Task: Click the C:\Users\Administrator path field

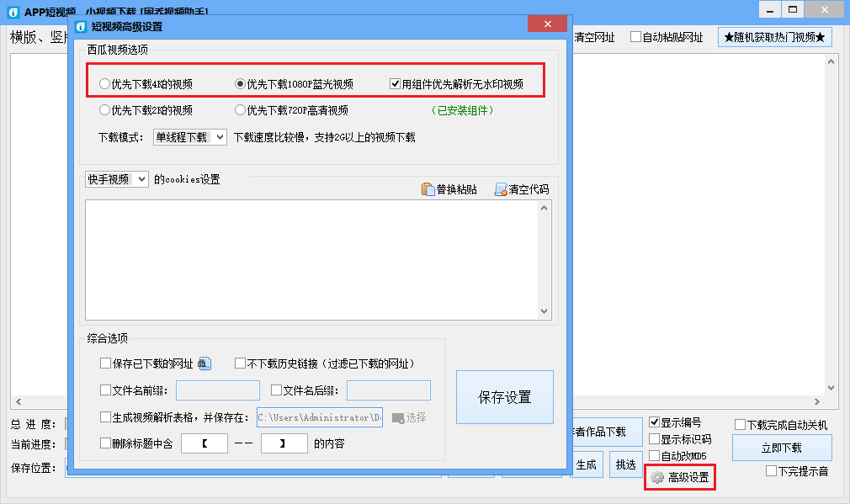Action: [320, 417]
